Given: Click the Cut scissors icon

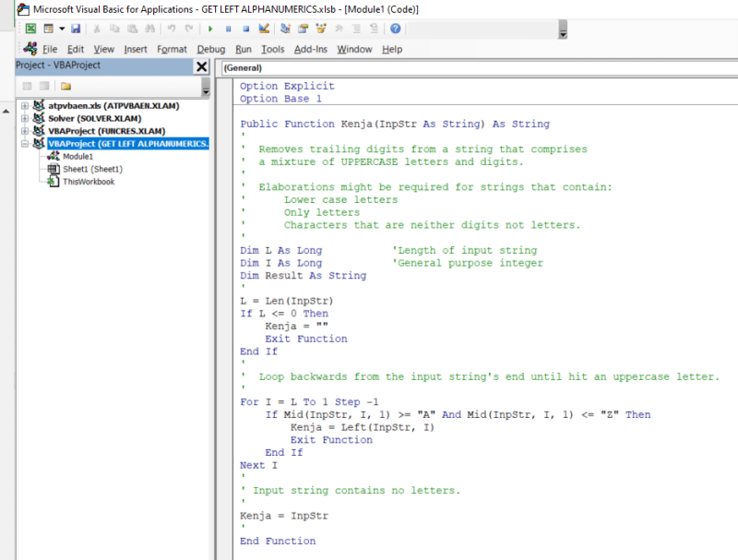Looking at the screenshot, I should (97, 29).
